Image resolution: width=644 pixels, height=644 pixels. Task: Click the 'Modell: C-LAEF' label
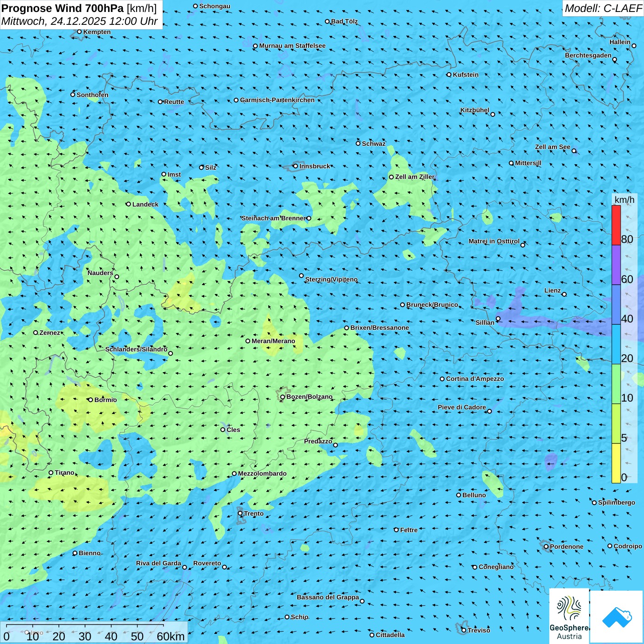pyautogui.click(x=603, y=8)
